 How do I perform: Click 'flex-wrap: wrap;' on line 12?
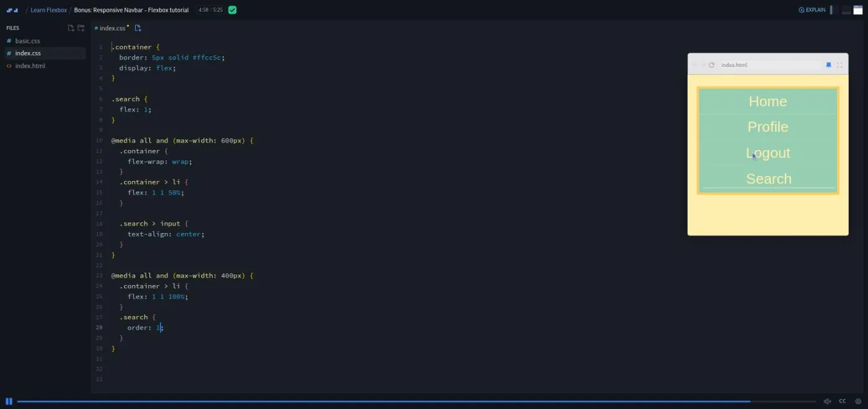[160, 162]
